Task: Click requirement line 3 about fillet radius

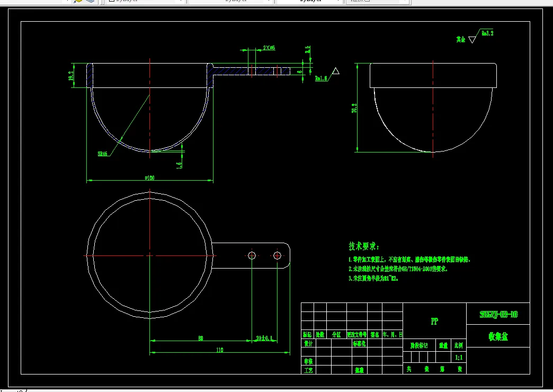Action: click(x=373, y=279)
